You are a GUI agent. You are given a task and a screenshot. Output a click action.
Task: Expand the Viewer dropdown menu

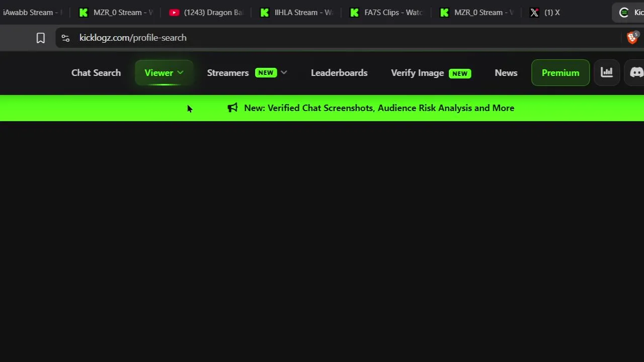coord(164,73)
